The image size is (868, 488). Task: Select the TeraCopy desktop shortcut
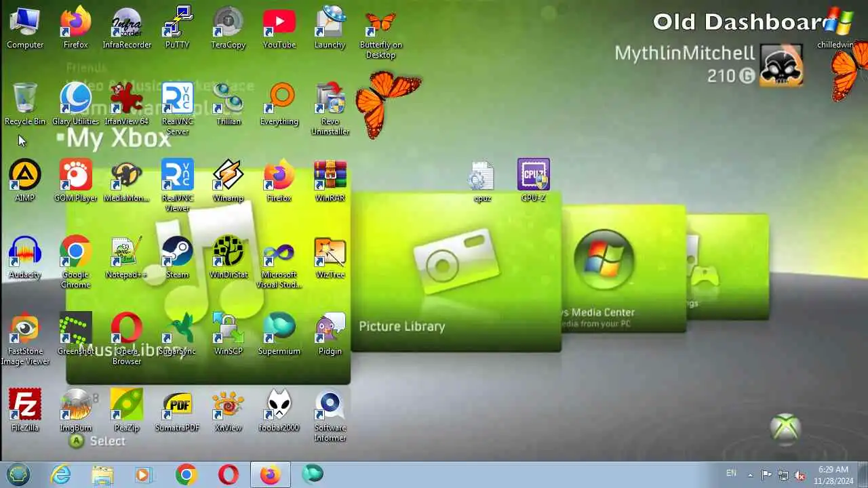click(x=228, y=28)
